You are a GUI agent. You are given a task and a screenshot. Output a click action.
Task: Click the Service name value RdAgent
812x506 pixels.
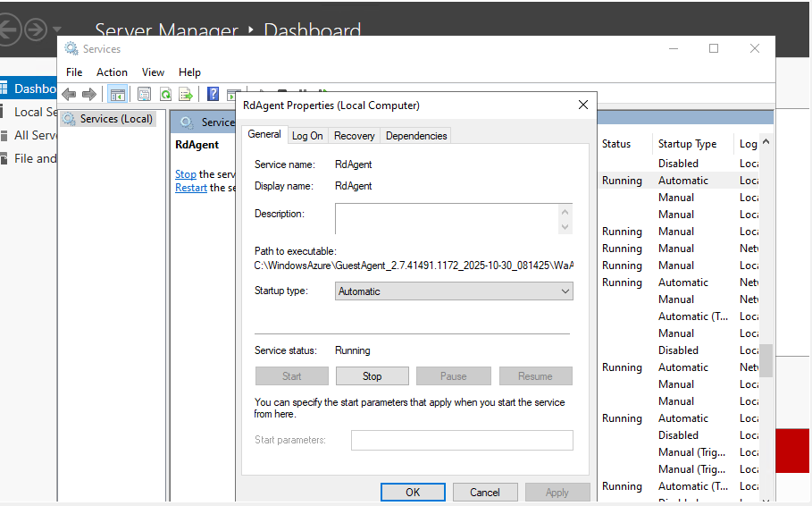pyautogui.click(x=353, y=164)
